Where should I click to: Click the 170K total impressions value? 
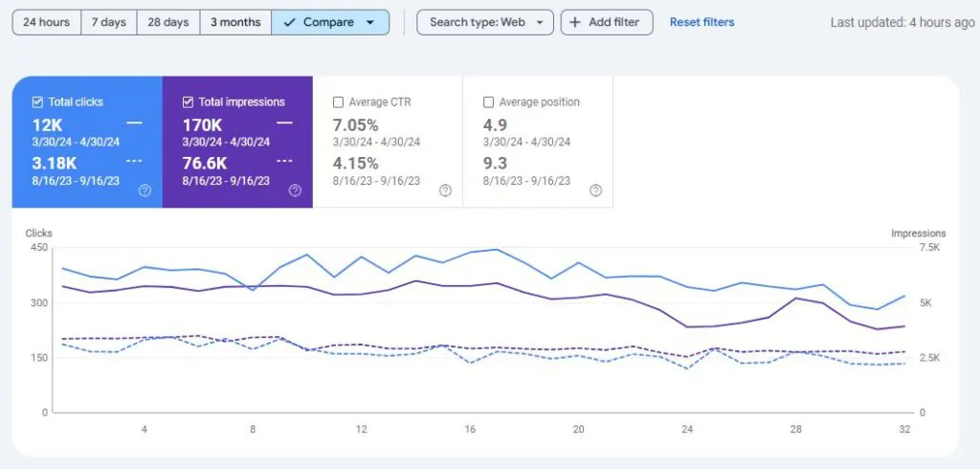(202, 125)
